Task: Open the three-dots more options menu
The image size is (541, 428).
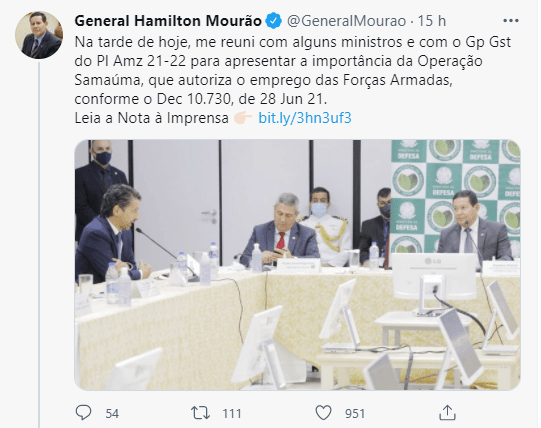Action: [x=511, y=21]
